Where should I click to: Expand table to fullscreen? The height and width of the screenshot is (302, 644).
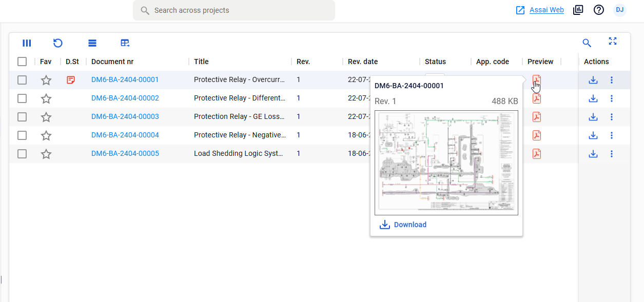click(613, 41)
